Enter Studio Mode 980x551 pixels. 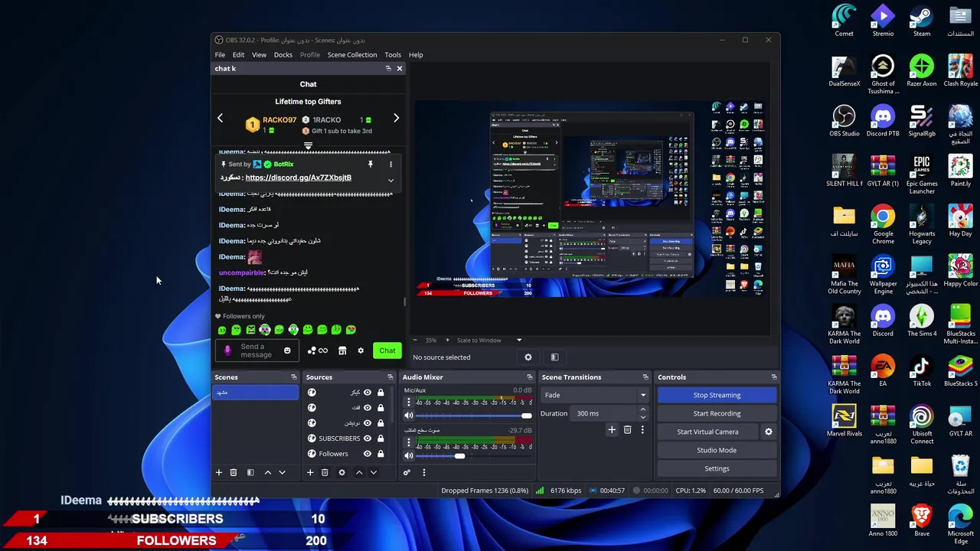pos(717,450)
